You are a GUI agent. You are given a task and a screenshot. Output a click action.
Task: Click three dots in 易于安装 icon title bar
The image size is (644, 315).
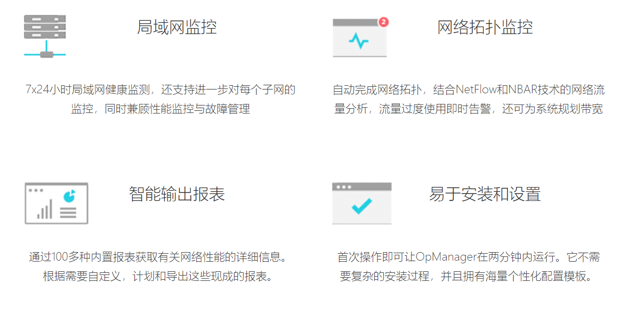[x=342, y=187]
